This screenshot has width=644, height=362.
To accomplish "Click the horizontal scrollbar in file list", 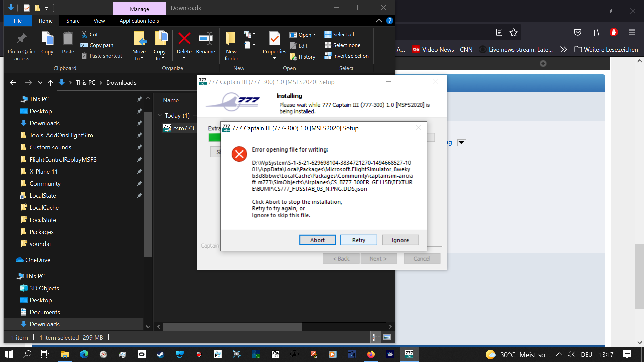I will click(x=232, y=327).
